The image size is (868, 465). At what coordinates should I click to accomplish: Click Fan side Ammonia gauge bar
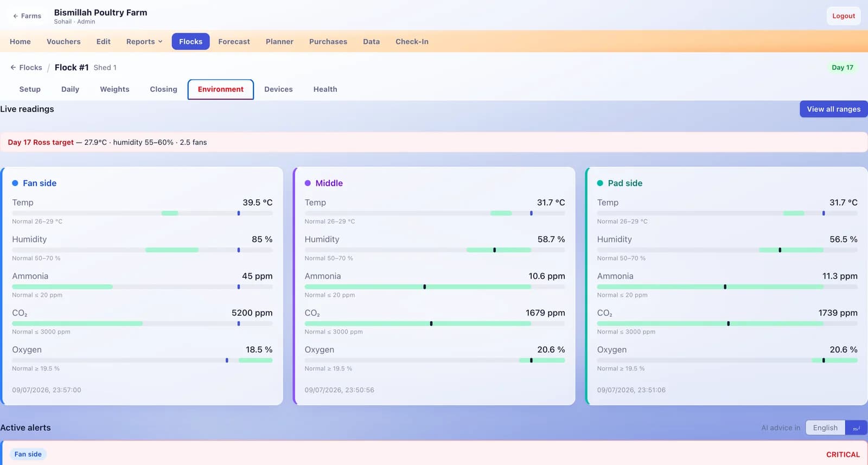[142, 286]
